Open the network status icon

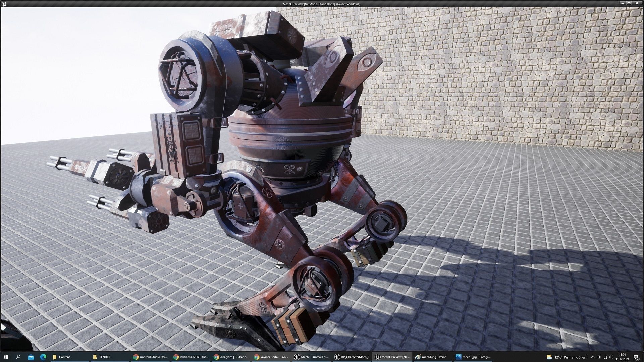point(605,357)
